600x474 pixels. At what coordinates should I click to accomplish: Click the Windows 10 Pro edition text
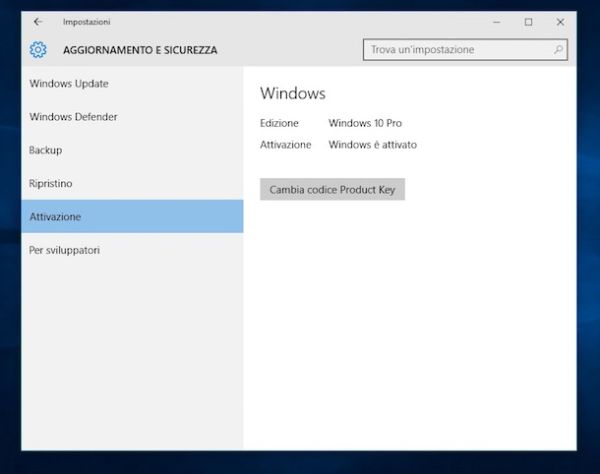point(365,123)
